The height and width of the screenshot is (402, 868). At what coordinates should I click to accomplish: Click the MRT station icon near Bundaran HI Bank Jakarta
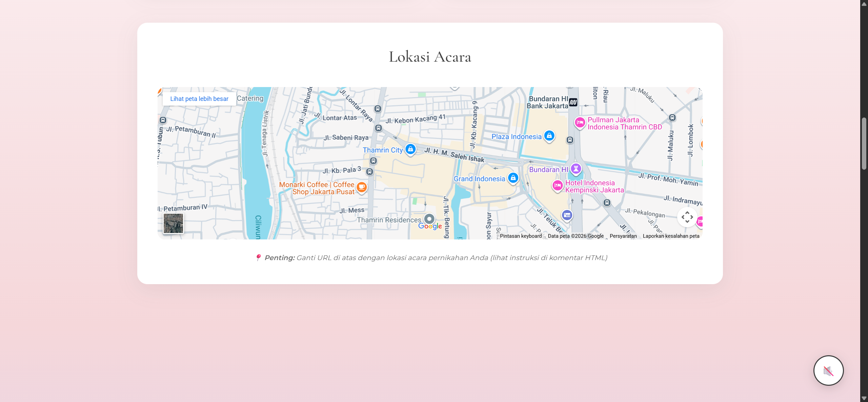[x=574, y=103]
